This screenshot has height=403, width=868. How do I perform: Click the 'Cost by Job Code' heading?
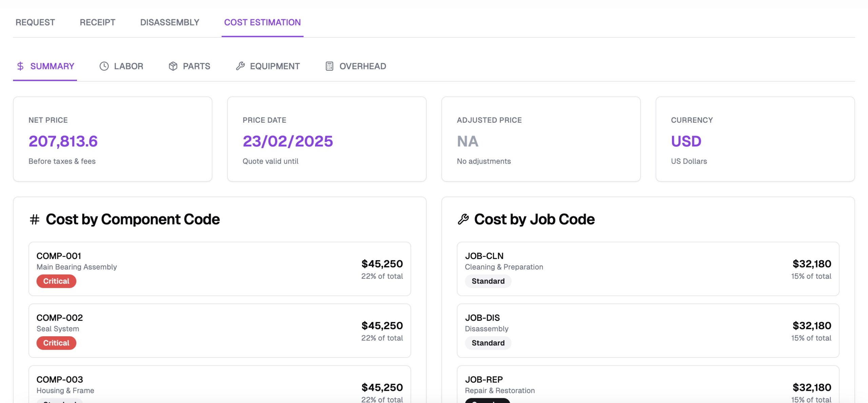534,219
